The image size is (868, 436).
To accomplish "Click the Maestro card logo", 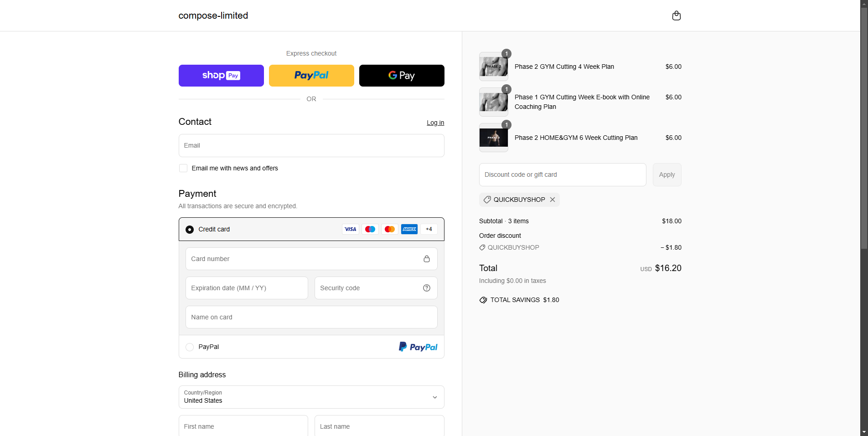I will click(x=370, y=229).
